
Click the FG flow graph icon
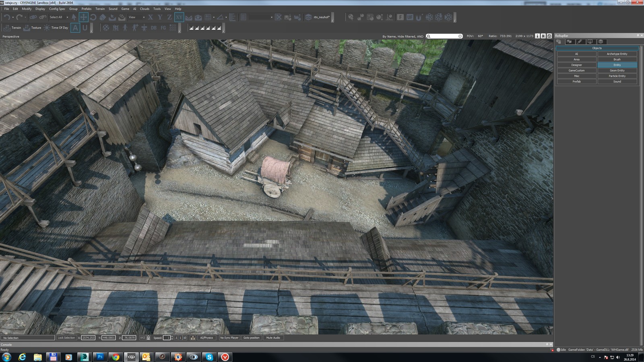click(163, 28)
